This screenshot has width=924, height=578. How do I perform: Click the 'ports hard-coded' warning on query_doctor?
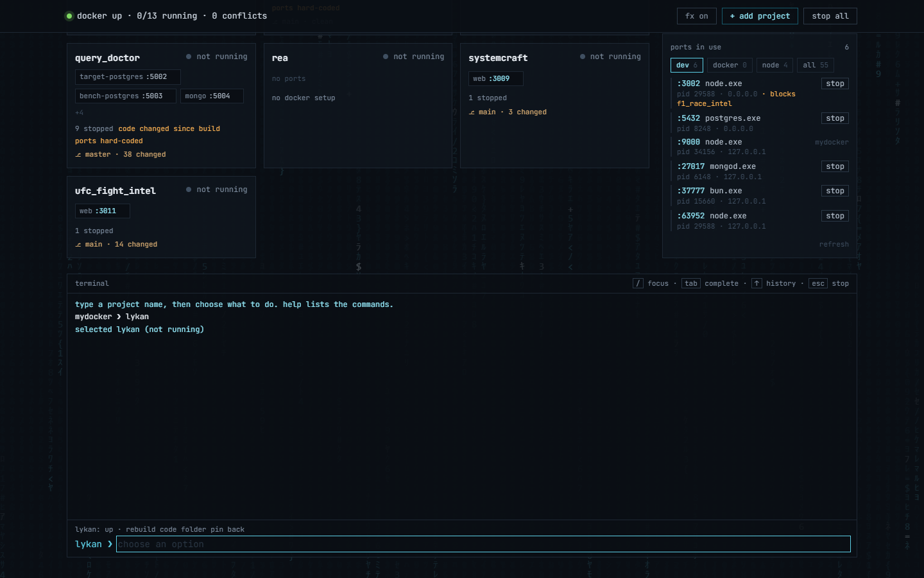109,141
